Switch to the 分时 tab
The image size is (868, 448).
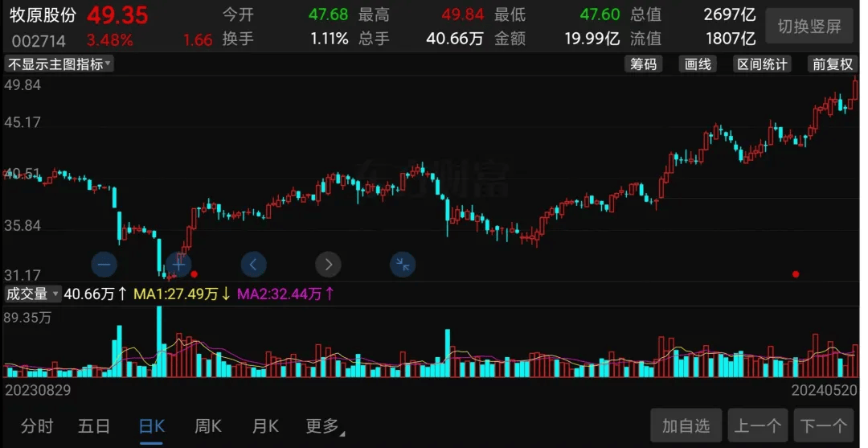click(x=37, y=426)
